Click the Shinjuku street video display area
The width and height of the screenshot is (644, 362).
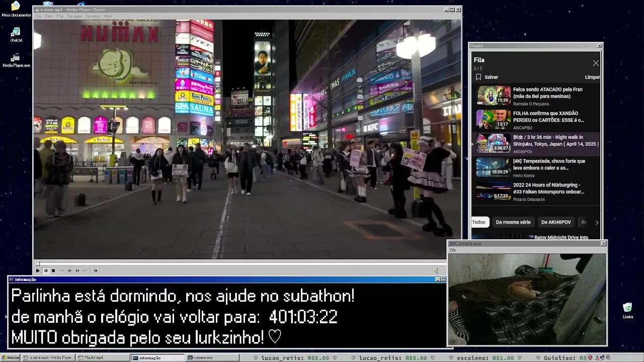247,139
